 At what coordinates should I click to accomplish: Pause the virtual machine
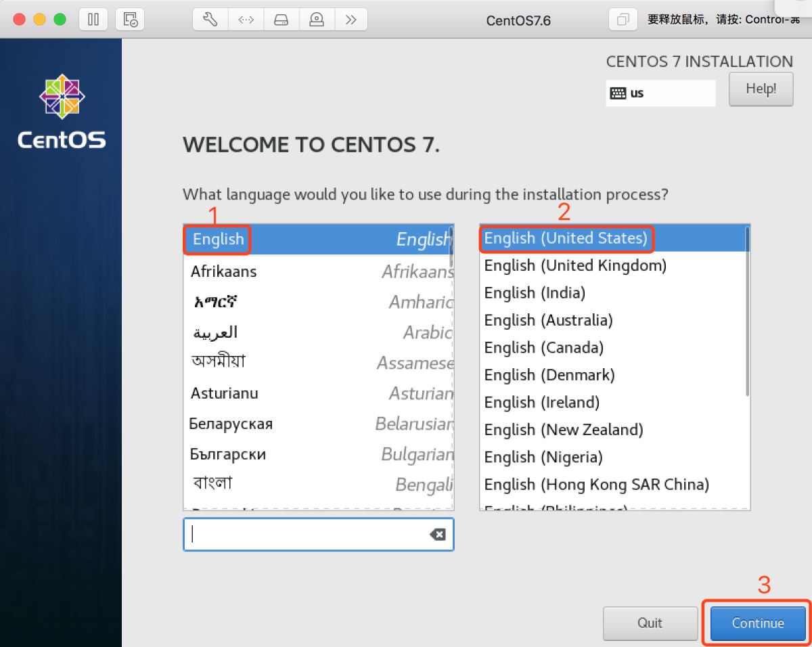93,19
